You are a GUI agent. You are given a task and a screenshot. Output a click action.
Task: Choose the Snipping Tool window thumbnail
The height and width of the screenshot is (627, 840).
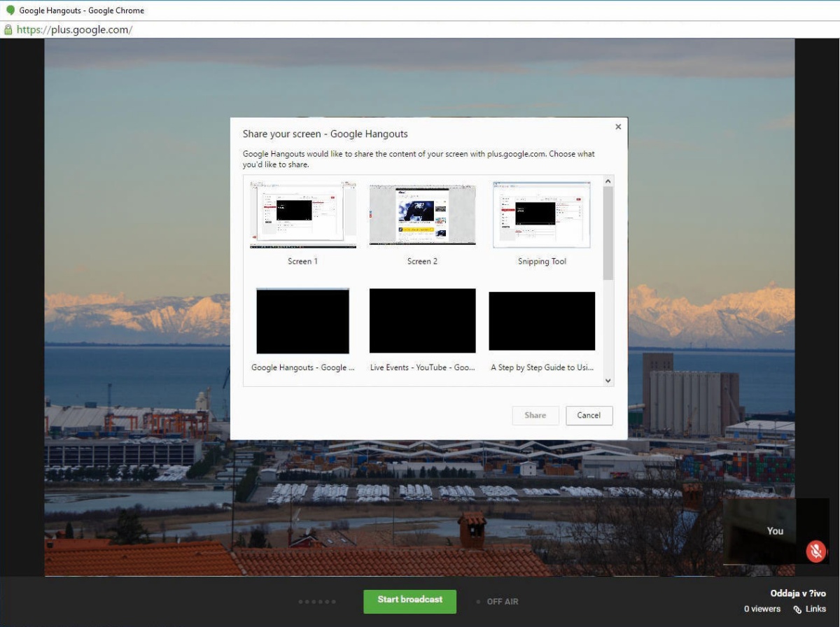tap(542, 216)
